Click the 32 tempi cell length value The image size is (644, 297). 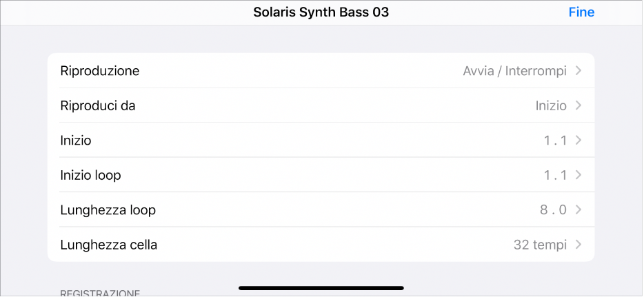click(540, 245)
